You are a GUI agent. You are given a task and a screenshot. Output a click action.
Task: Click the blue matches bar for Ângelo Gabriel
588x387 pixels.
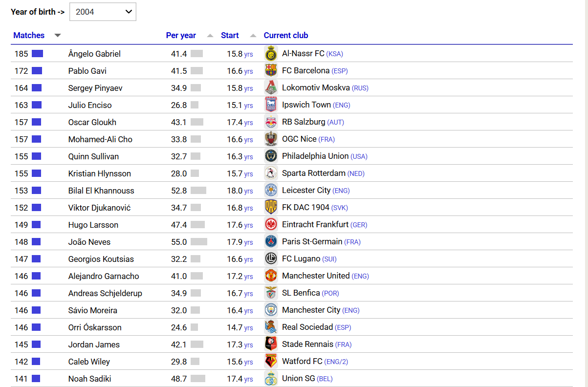[x=38, y=54]
